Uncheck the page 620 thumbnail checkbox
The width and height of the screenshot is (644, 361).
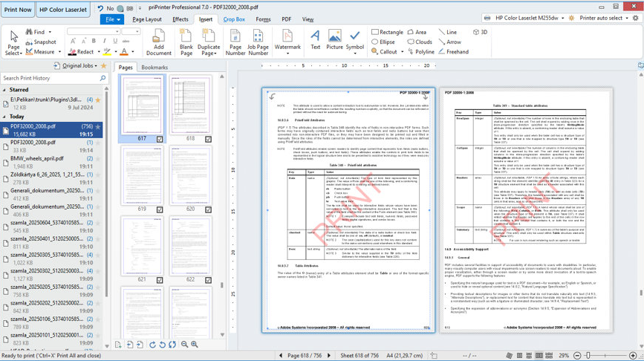tap(208, 209)
